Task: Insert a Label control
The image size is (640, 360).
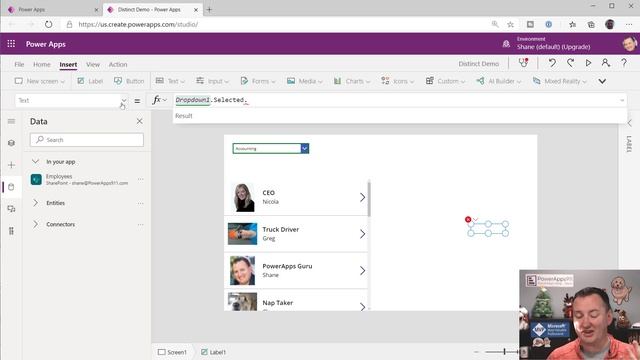Action: point(90,81)
